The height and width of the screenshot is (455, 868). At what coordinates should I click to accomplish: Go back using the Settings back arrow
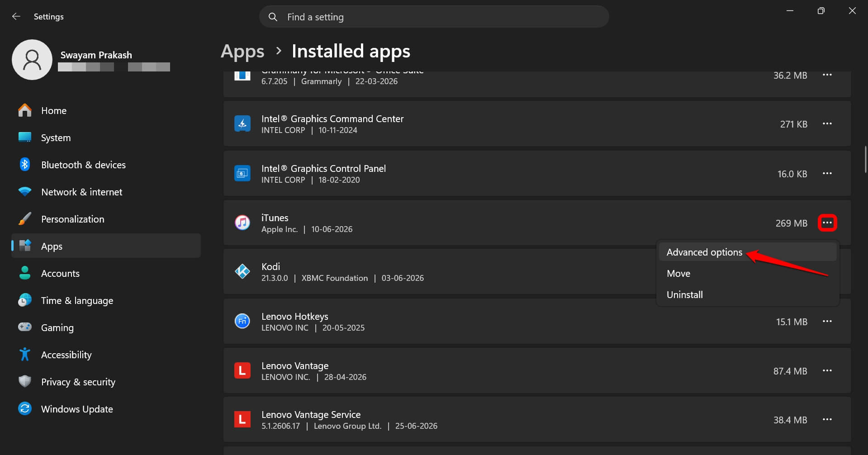point(16,16)
